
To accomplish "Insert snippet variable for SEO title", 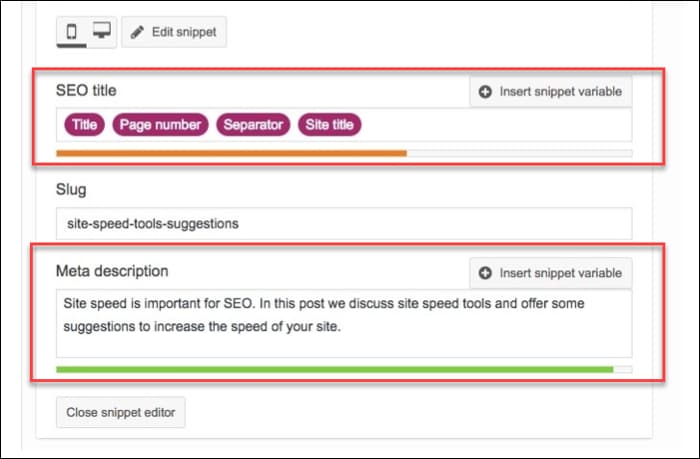I will click(x=550, y=92).
